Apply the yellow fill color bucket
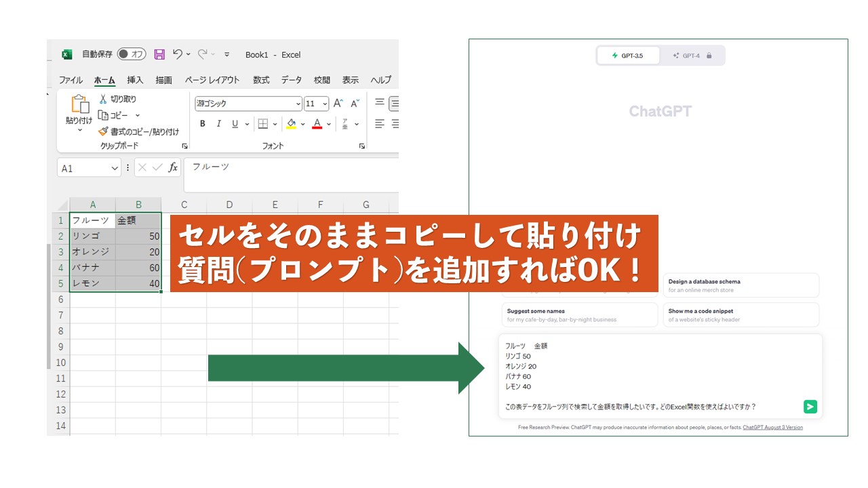The image size is (868, 488). coord(291,124)
